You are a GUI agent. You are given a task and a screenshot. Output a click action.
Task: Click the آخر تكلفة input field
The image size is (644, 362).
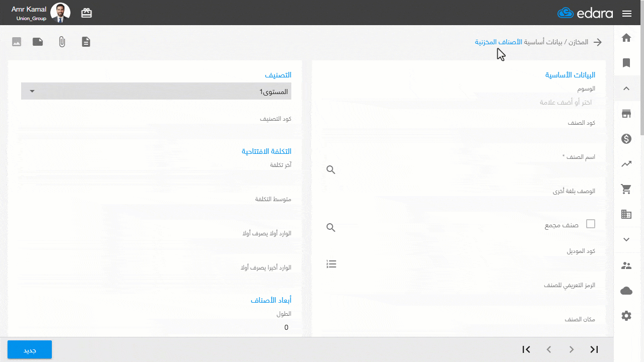click(156, 177)
